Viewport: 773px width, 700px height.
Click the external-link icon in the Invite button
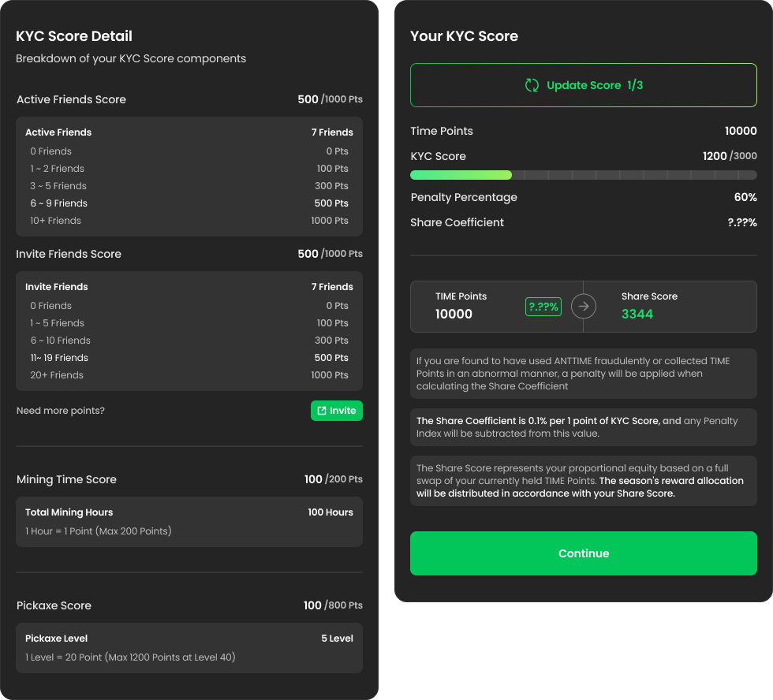[x=322, y=411]
